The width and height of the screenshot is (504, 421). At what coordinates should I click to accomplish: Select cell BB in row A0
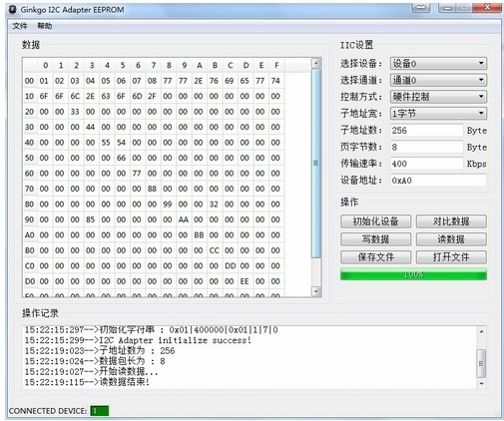coord(199,234)
